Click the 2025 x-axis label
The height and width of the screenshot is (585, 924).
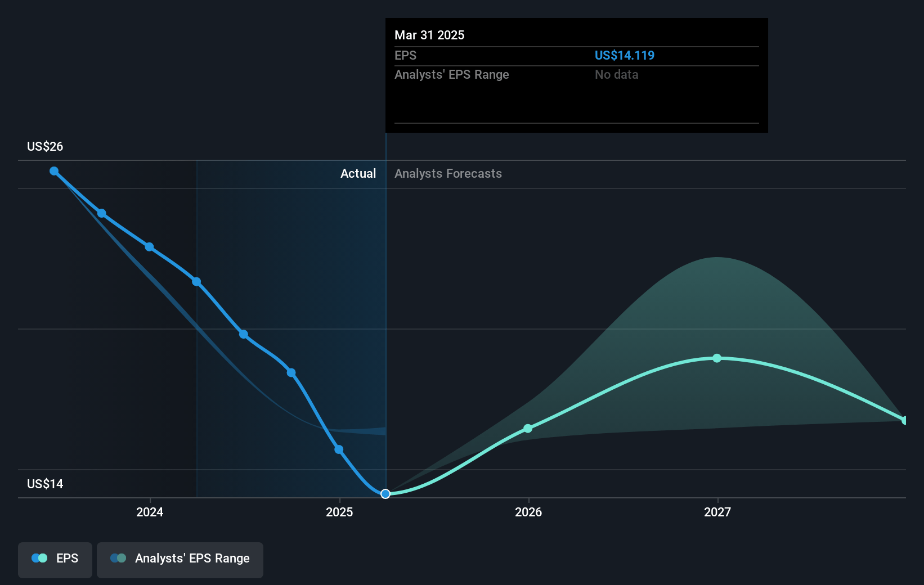coord(339,512)
